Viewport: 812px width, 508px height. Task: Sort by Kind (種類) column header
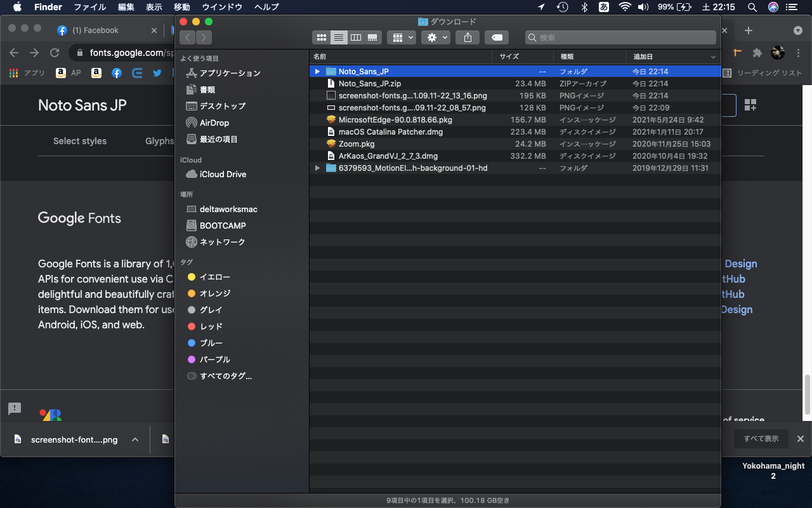coord(590,57)
